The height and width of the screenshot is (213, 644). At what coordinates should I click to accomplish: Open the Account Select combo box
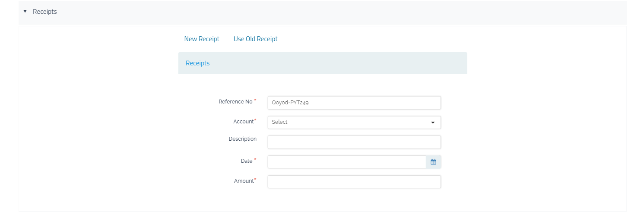[x=350, y=123]
